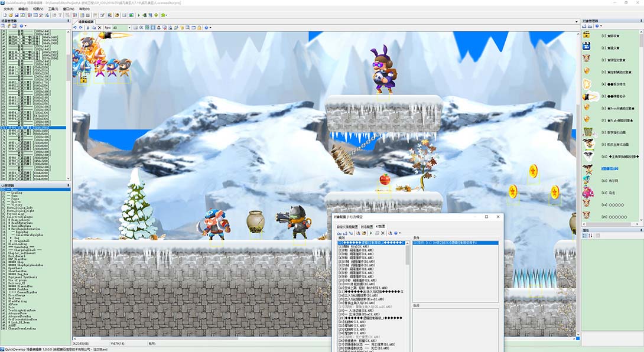The height and width of the screenshot is (352, 644).
Task: Select the 场景编辑器 document tab
Action: pyautogui.click(x=86, y=22)
